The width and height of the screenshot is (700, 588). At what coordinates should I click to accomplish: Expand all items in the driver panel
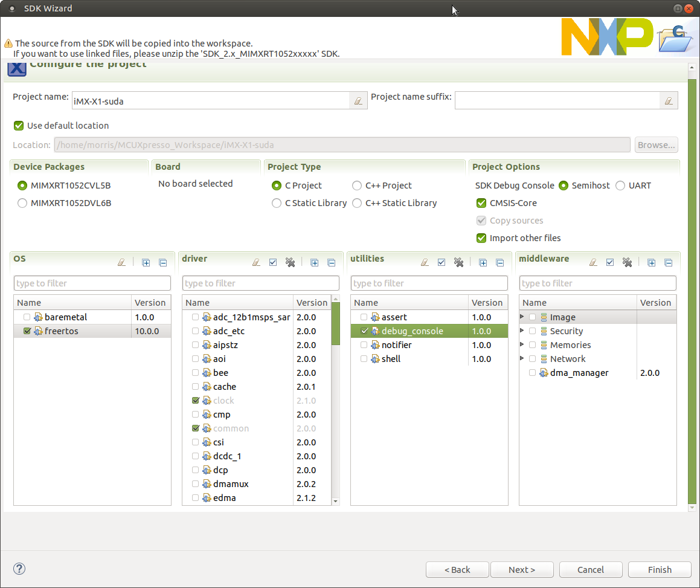point(314,262)
